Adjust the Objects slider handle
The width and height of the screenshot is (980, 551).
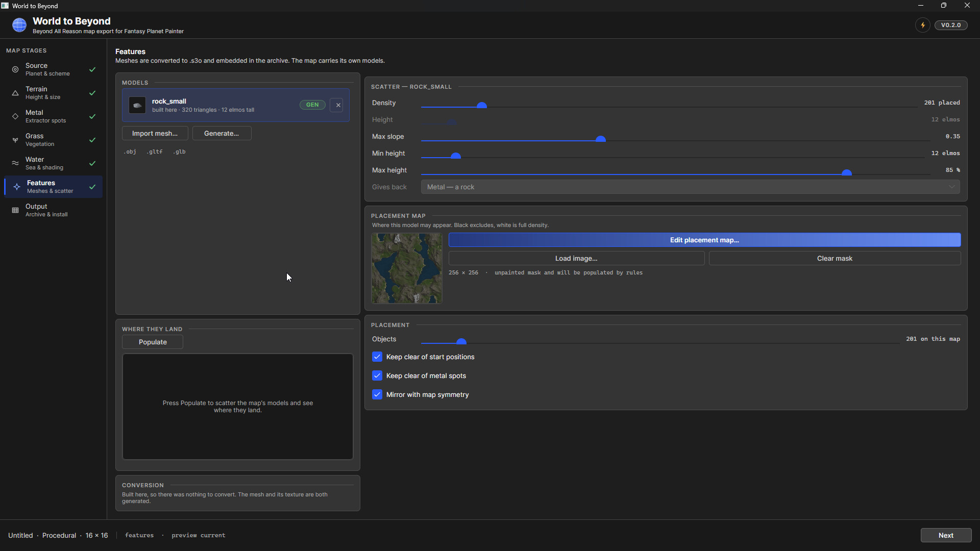461,342
